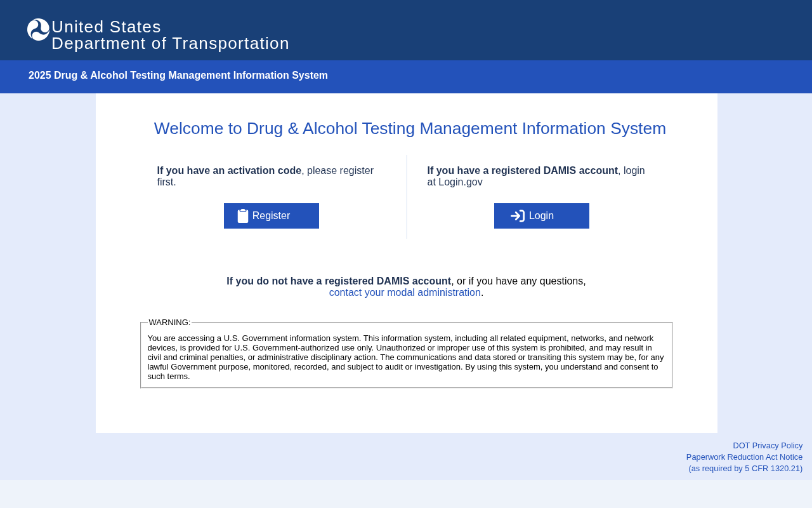Image resolution: width=812 pixels, height=508 pixels.
Task: Open the Paperwork Reduction Act Notice link
Action: [x=744, y=457]
